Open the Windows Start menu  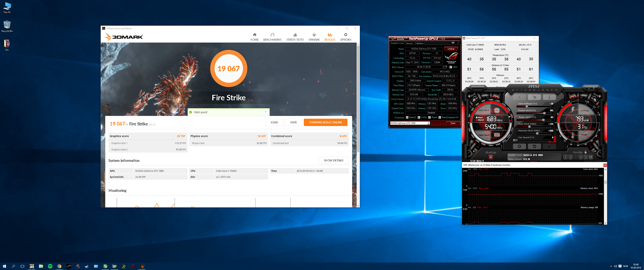click(x=4, y=266)
